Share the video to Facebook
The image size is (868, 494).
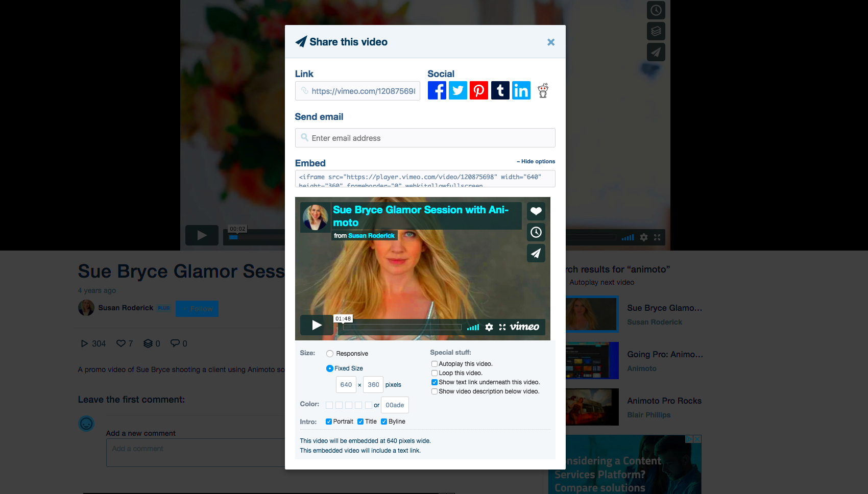pyautogui.click(x=437, y=90)
